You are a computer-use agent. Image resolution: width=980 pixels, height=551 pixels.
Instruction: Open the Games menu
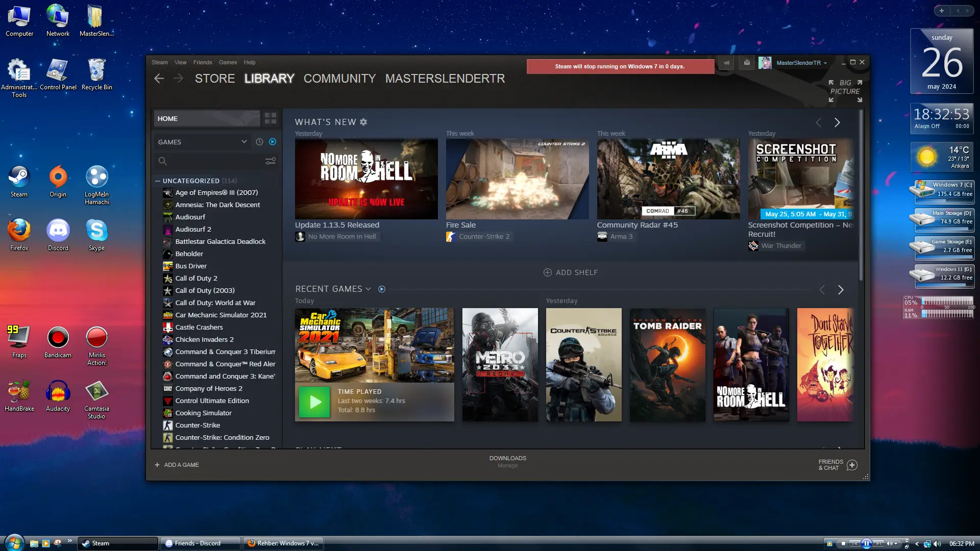228,62
